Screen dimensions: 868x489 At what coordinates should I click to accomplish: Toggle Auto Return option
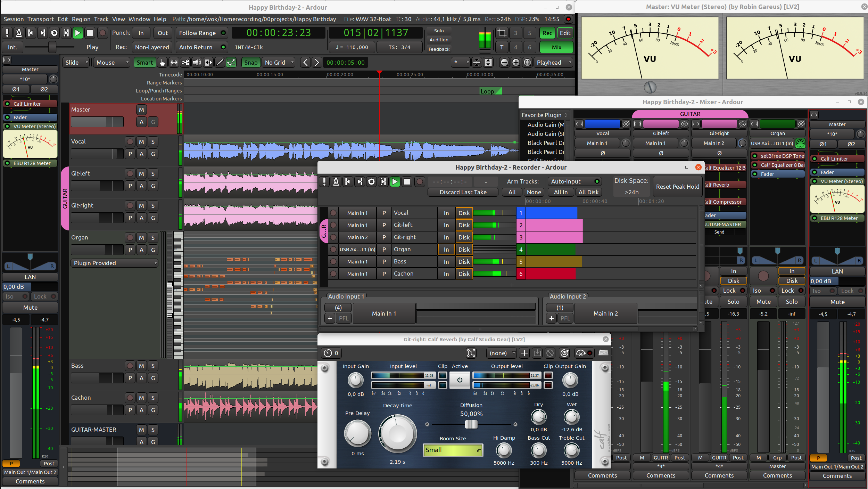(201, 47)
